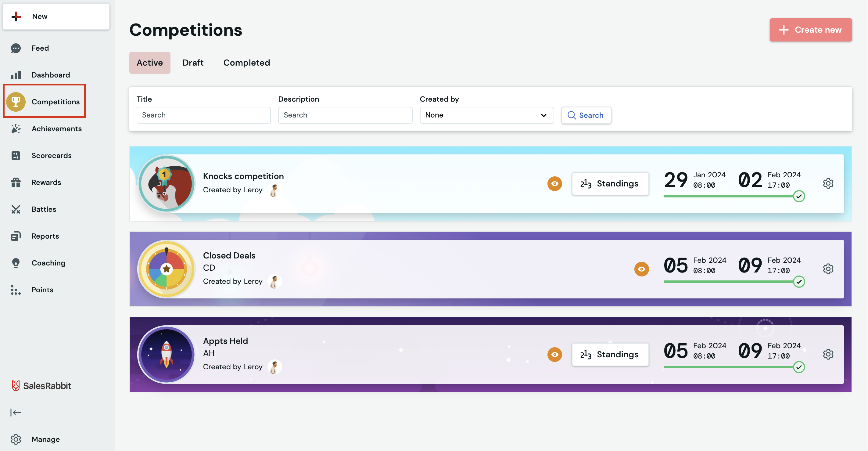Open Battles from the sidebar menu
The height and width of the screenshot is (451, 868).
pos(44,209)
